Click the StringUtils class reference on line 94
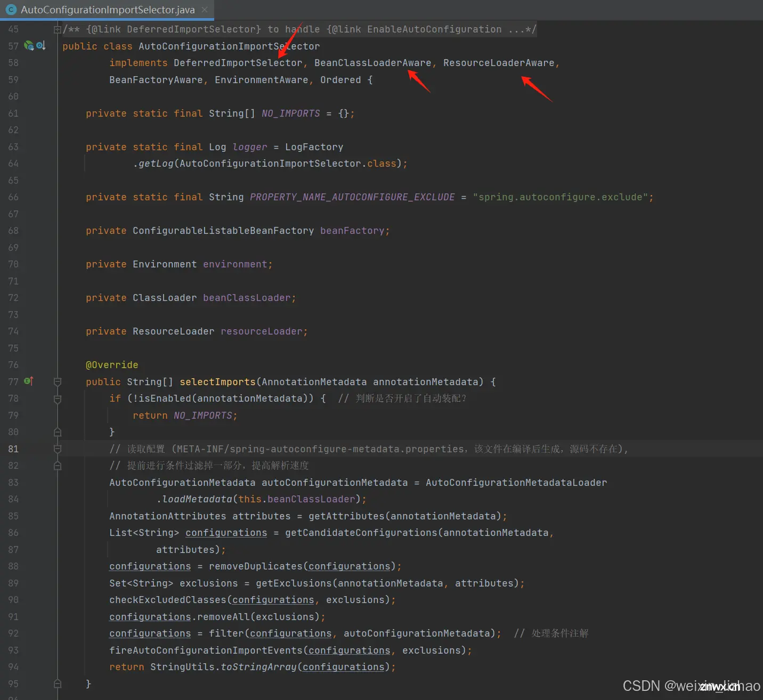The image size is (763, 700). pos(182,667)
